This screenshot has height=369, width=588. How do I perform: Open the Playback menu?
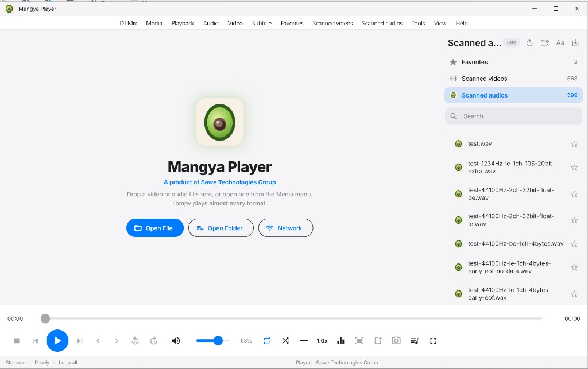tap(183, 23)
